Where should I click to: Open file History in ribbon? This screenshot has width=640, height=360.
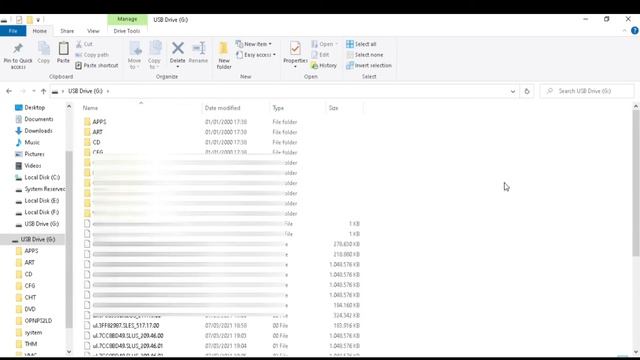coord(324,65)
